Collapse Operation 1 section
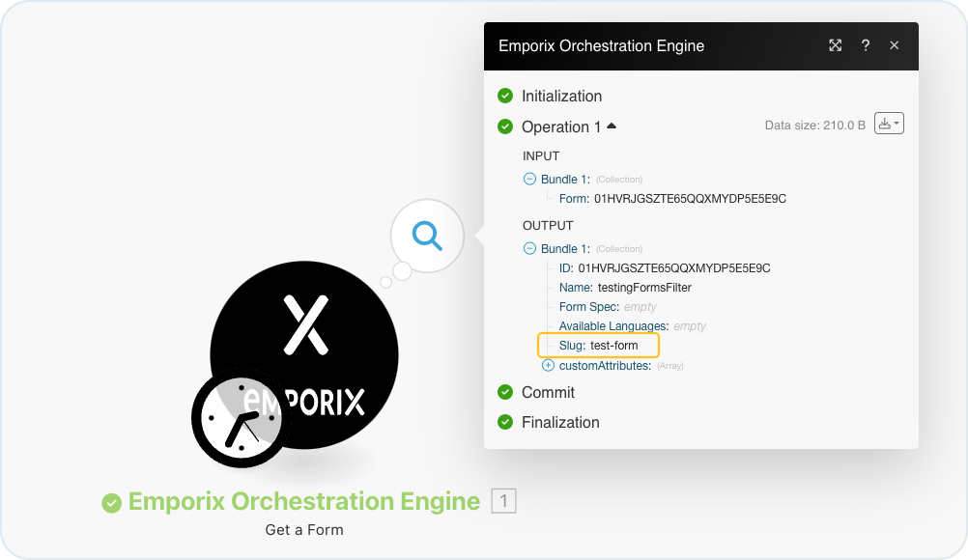The height and width of the screenshot is (560, 968). (612, 126)
